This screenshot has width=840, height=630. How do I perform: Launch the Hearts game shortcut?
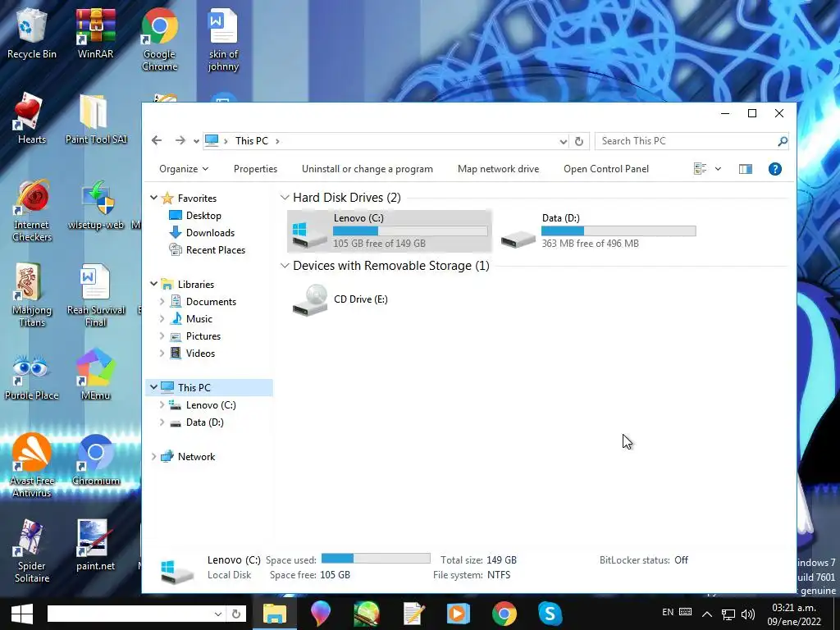click(x=32, y=119)
